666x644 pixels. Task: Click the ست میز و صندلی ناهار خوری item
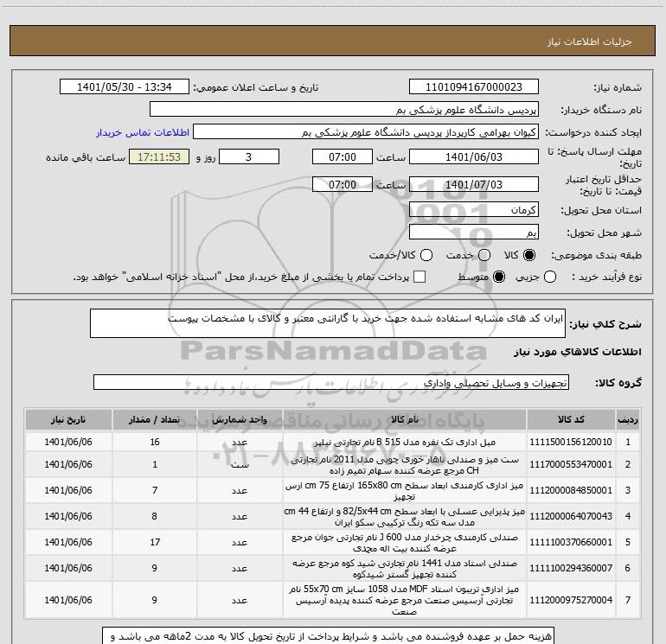[405, 465]
